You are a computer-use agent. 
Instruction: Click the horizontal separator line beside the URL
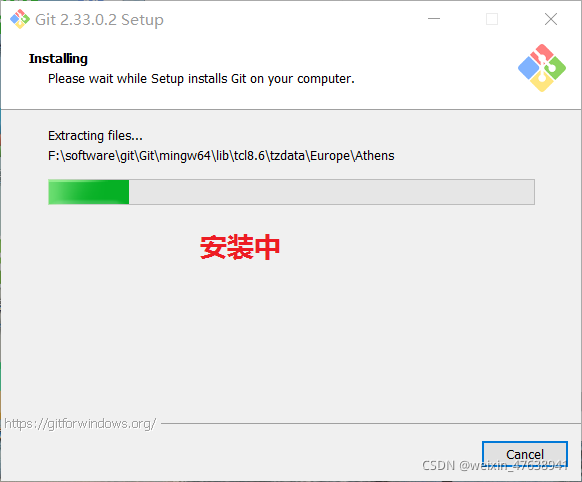tap(371, 423)
